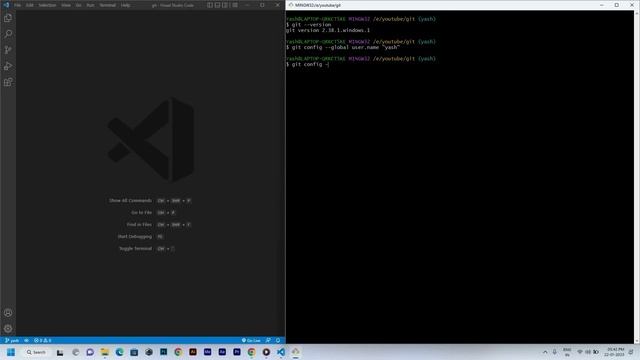Open the View menu in VS Code
The height and width of the screenshot is (360, 640).
(66, 5)
